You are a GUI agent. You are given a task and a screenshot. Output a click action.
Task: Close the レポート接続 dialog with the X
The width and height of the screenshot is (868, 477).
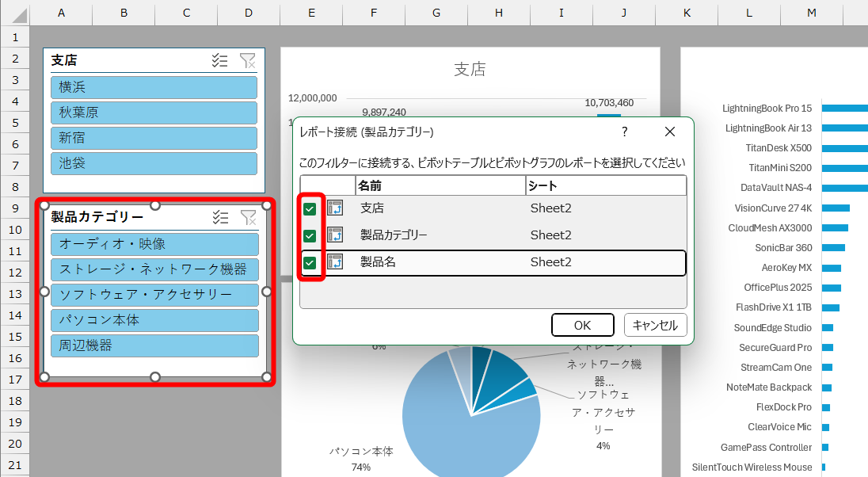670,132
